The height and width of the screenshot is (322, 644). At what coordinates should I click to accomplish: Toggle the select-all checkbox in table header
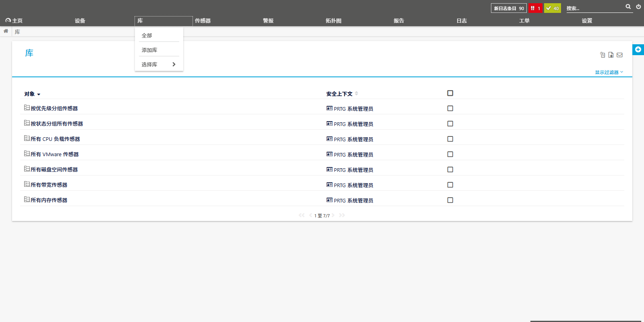coord(450,93)
